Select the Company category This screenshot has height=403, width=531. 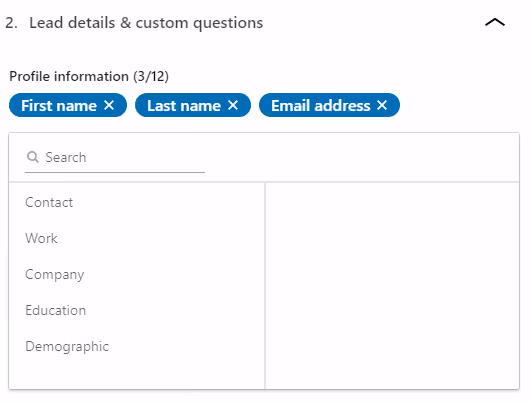point(55,274)
